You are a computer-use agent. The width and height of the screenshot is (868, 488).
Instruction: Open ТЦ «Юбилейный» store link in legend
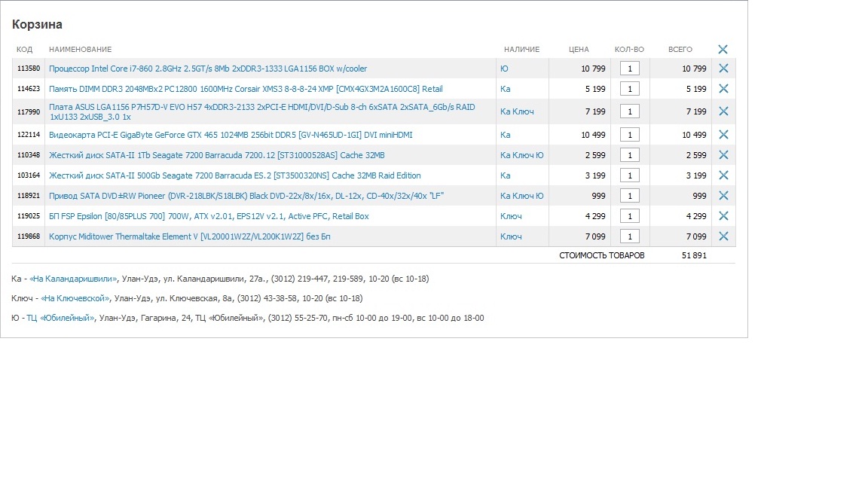[60, 318]
